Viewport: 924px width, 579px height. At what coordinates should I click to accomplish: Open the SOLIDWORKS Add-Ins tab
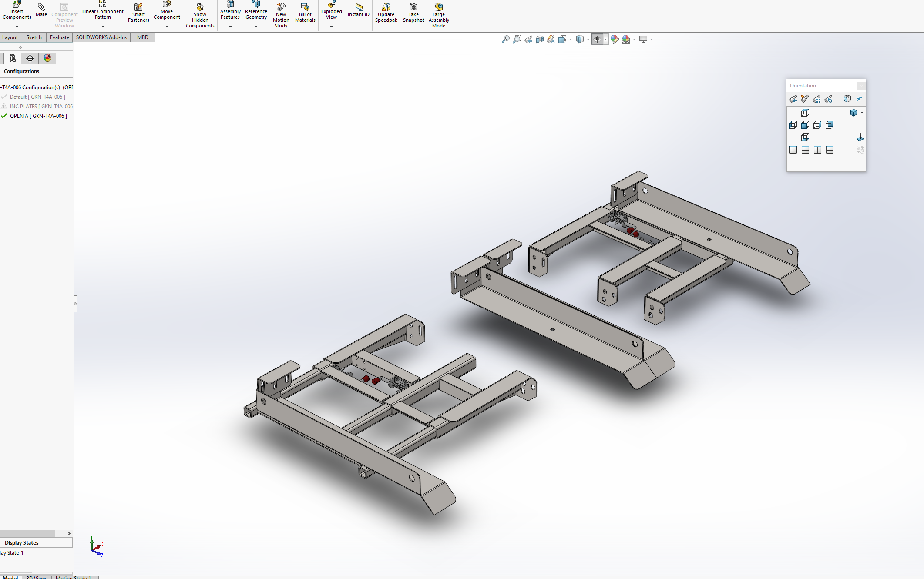click(101, 37)
